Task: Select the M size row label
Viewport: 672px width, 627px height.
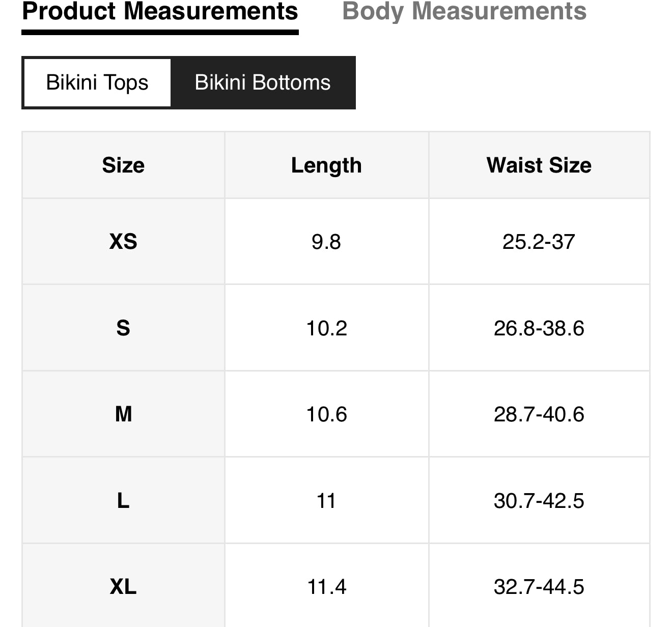Action: 123,414
